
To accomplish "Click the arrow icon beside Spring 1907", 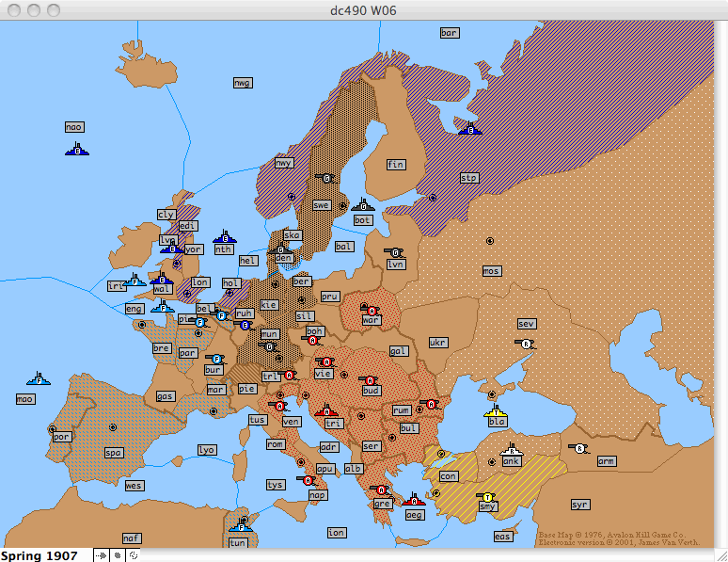I will pyautogui.click(x=101, y=555).
